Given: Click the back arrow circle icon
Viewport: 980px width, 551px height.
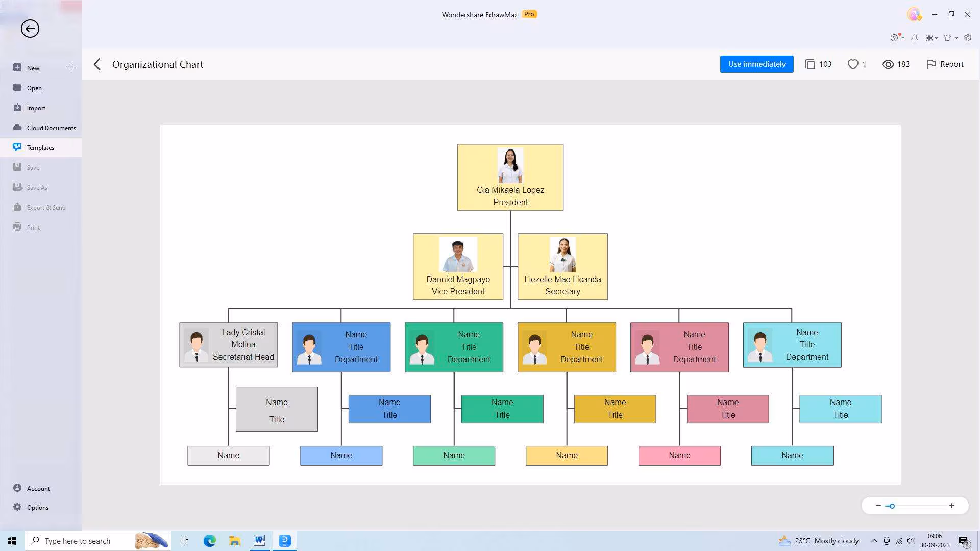Looking at the screenshot, I should 30,29.
